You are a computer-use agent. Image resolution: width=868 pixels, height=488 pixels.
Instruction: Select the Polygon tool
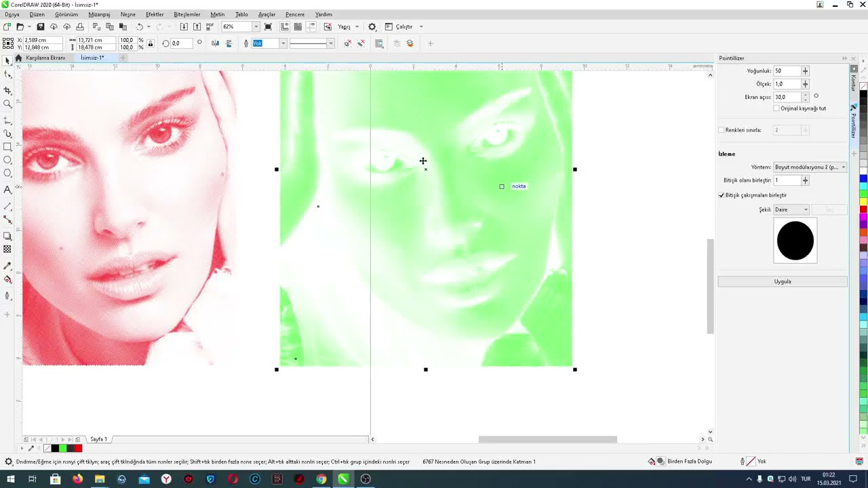(7, 174)
